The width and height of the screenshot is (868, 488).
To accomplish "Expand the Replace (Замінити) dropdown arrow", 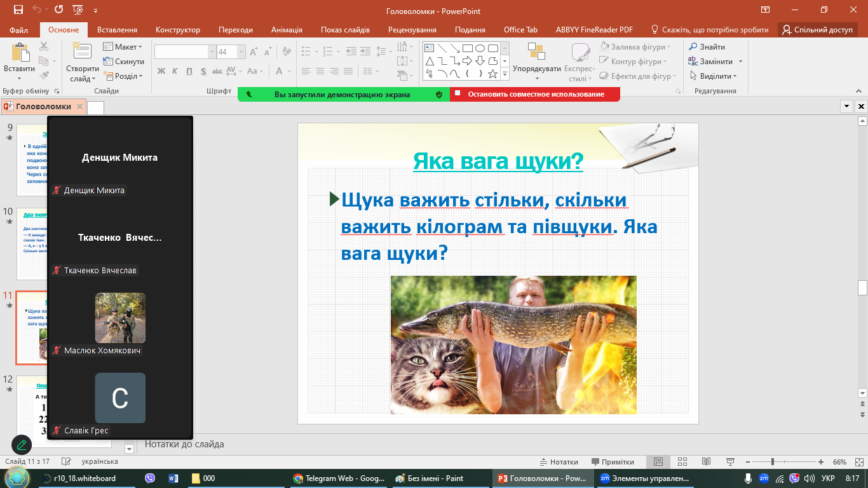I will (740, 62).
